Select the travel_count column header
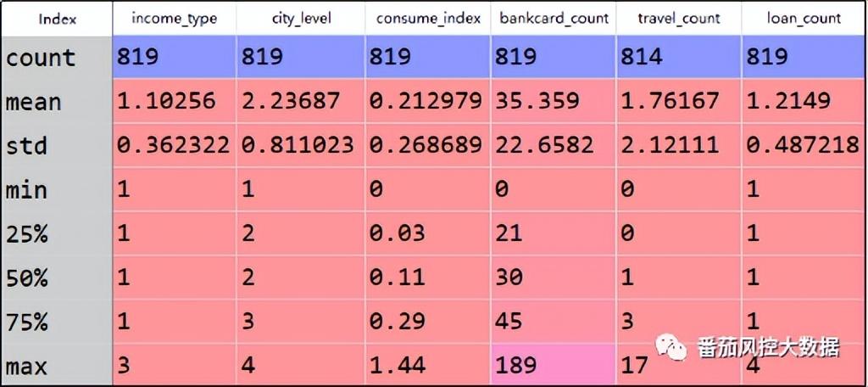Image resolution: width=868 pixels, height=387 pixels. (x=678, y=18)
